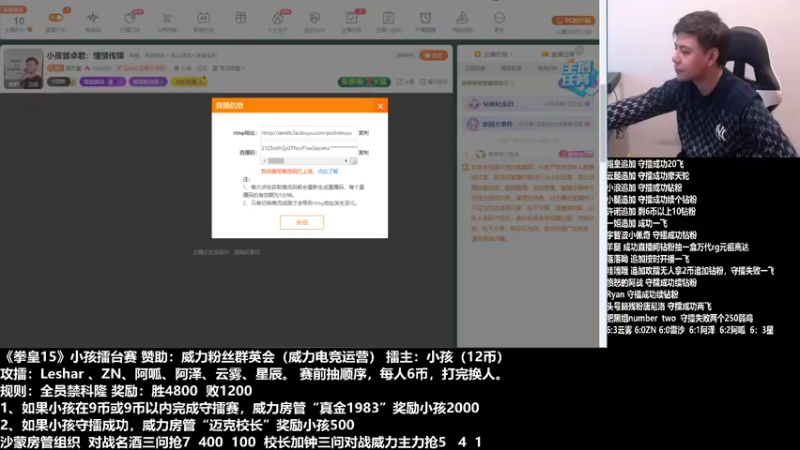Viewport: 800px width, 450px height.
Task: Open the circled ellipsis more icon
Action: click(499, 18)
